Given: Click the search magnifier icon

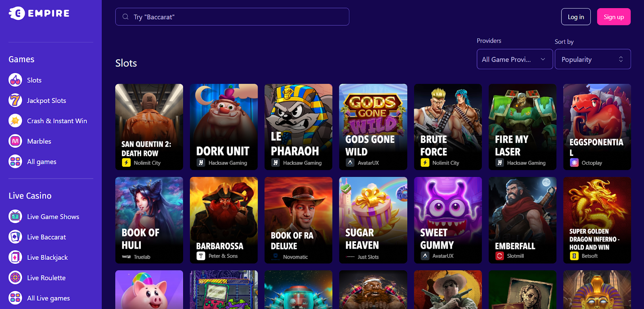Looking at the screenshot, I should coord(126,17).
